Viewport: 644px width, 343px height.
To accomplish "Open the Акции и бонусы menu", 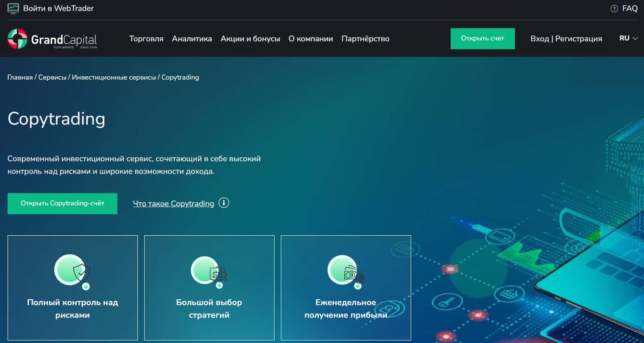I will click(x=250, y=39).
